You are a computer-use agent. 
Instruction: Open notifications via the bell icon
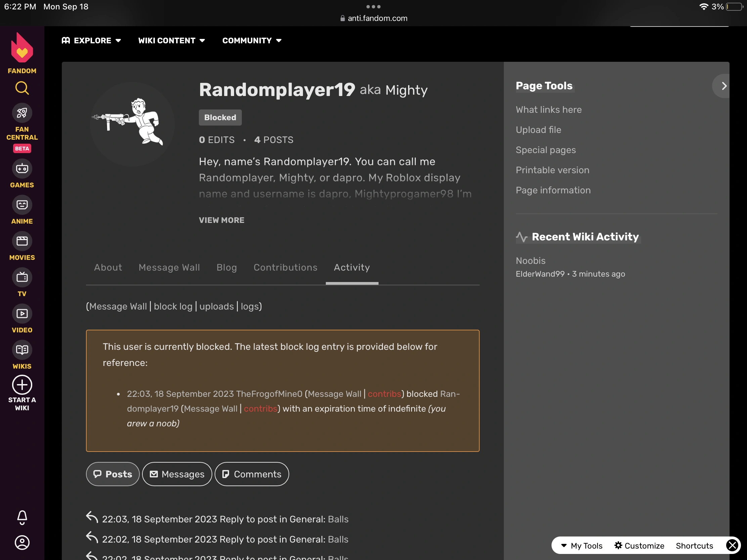click(21, 518)
